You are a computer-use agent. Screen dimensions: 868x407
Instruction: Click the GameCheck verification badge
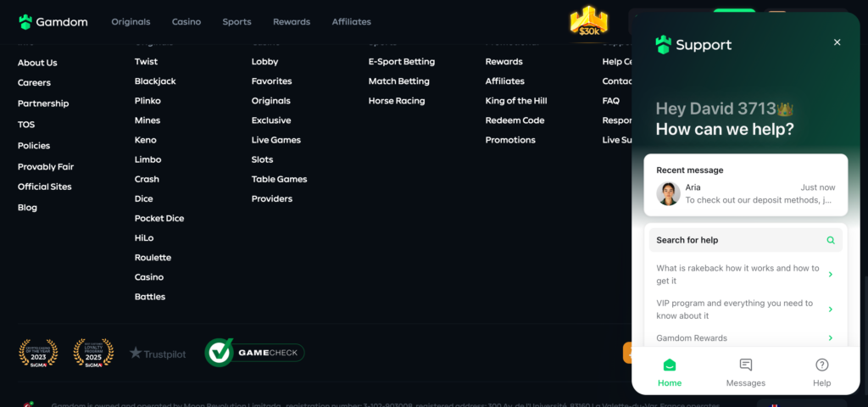click(x=254, y=353)
